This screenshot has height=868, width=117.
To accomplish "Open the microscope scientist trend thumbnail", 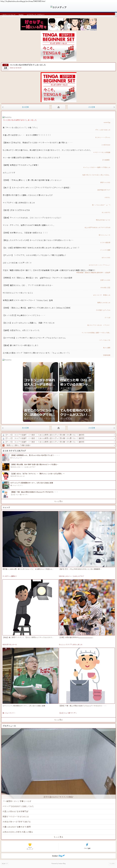I will click(87, 539).
